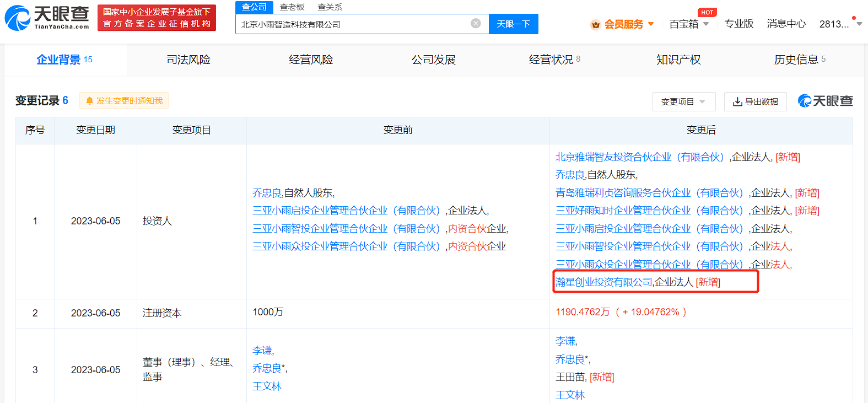Viewport: 868px width, 403px height.
Task: Open the 会员服务 dropdown
Action: click(629, 24)
